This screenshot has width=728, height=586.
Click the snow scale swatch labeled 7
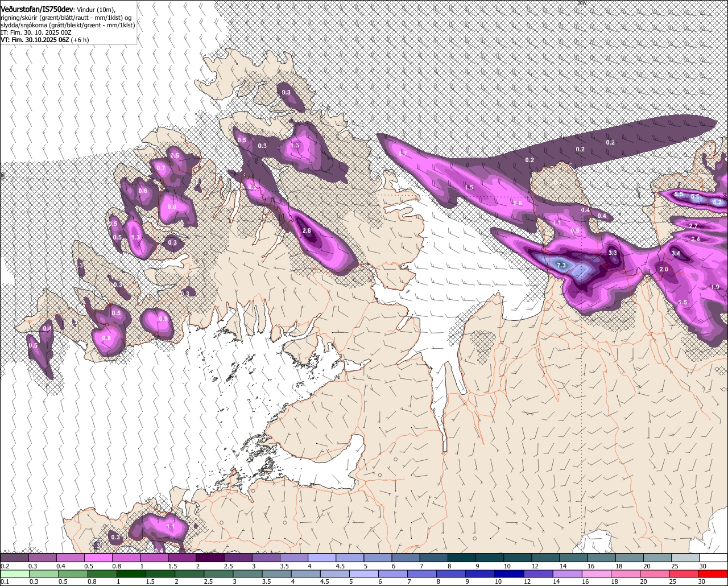pos(434,558)
